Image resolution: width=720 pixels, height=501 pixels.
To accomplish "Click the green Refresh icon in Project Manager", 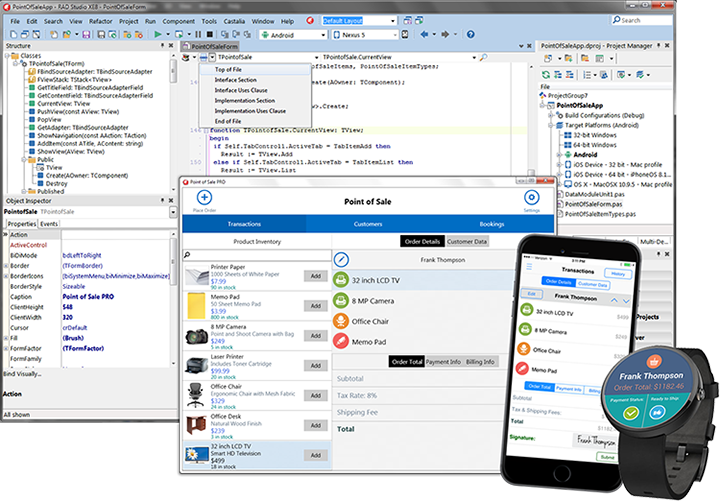I will click(546, 74).
